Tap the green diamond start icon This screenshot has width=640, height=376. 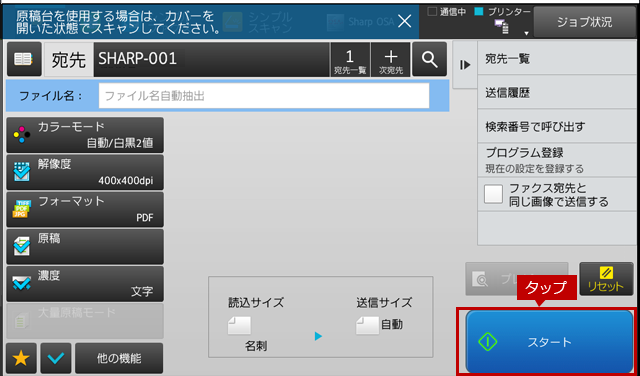pos(487,342)
